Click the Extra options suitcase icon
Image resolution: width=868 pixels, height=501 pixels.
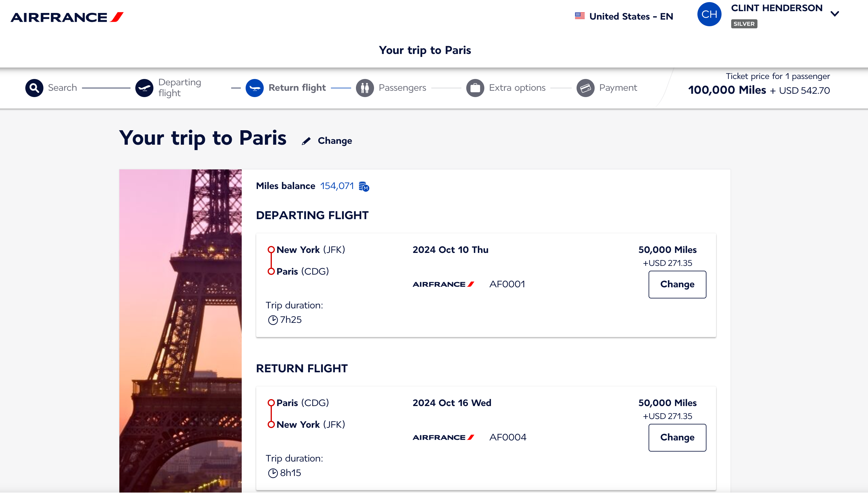(x=476, y=88)
